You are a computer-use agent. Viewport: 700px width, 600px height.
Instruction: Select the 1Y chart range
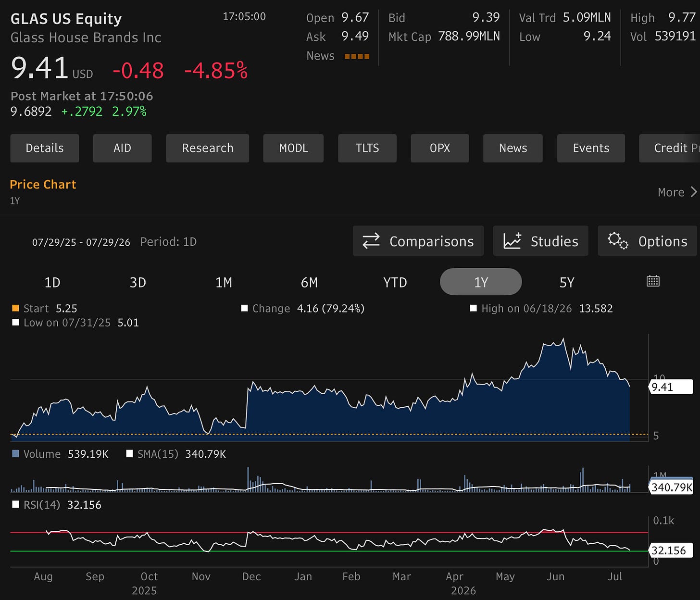(481, 282)
